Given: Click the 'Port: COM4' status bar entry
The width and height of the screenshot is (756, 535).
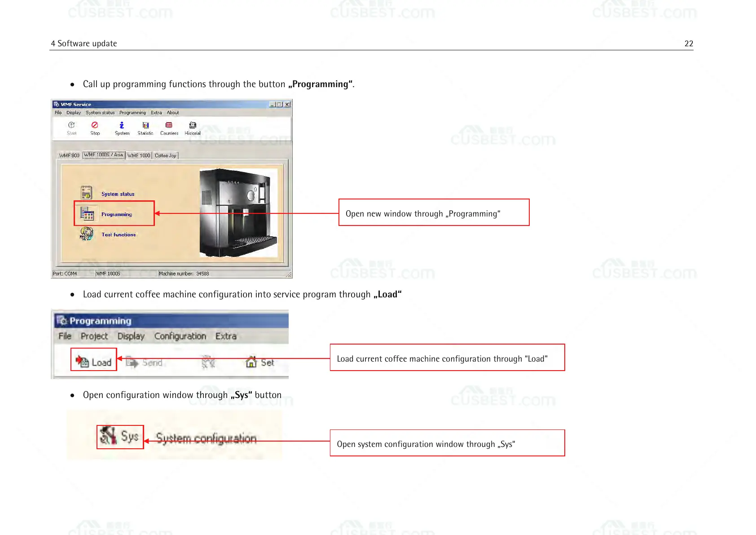Looking at the screenshot, I should pos(65,274).
